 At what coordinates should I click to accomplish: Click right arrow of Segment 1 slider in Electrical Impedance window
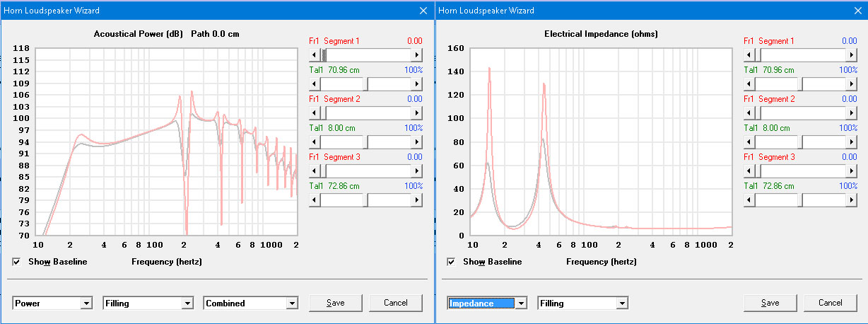click(x=852, y=54)
